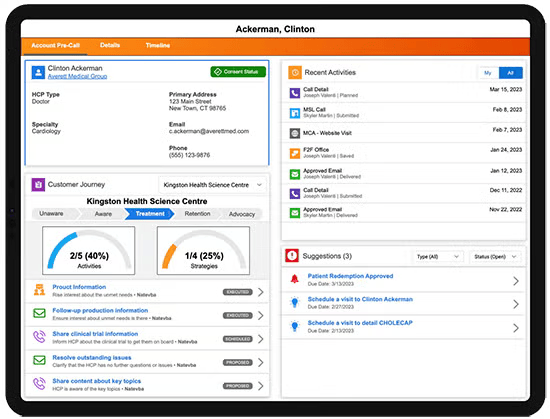The width and height of the screenshot is (550, 419).
Task: Click phone icon for Share content about key topics
Action: [39, 384]
